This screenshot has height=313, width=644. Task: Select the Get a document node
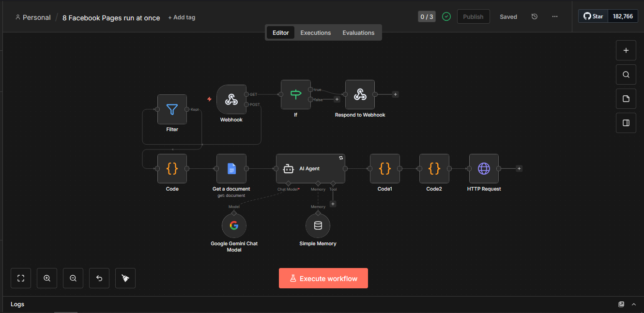click(x=231, y=168)
